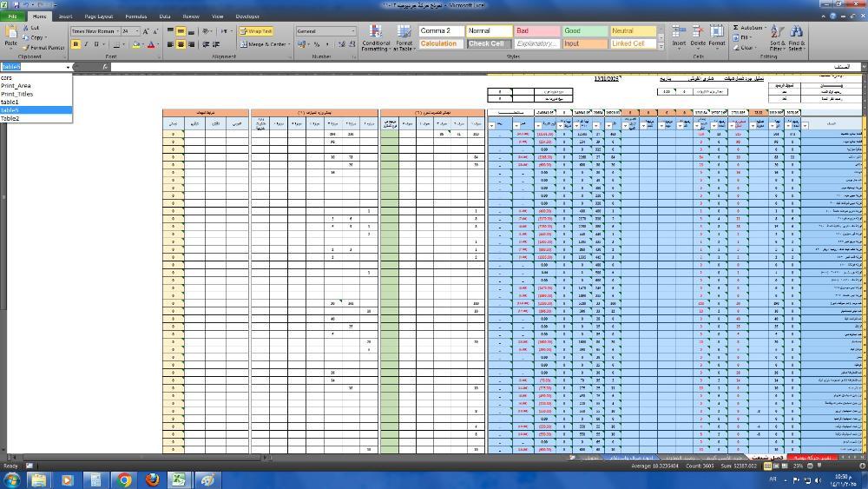Apply the Check Cell style
This screenshot has height=489, width=868.
coord(486,43)
